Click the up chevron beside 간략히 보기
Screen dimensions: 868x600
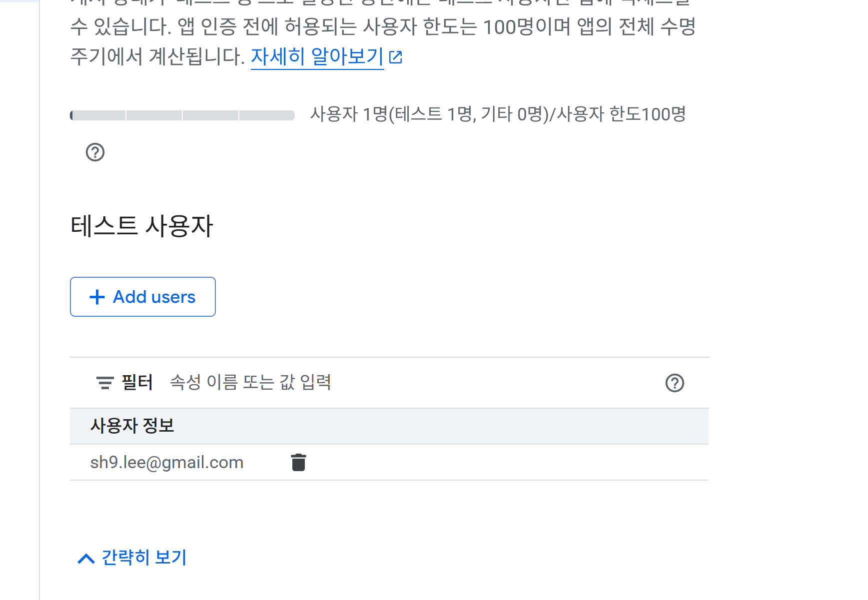point(86,558)
